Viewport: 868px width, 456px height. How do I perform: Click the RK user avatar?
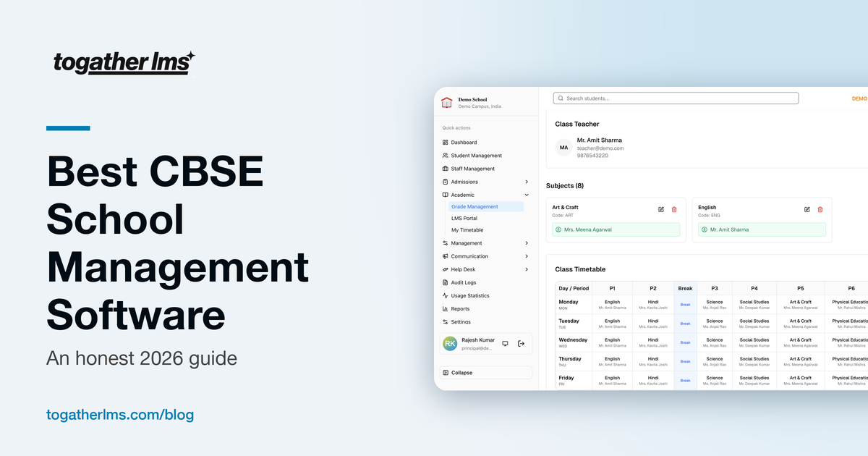pos(450,344)
